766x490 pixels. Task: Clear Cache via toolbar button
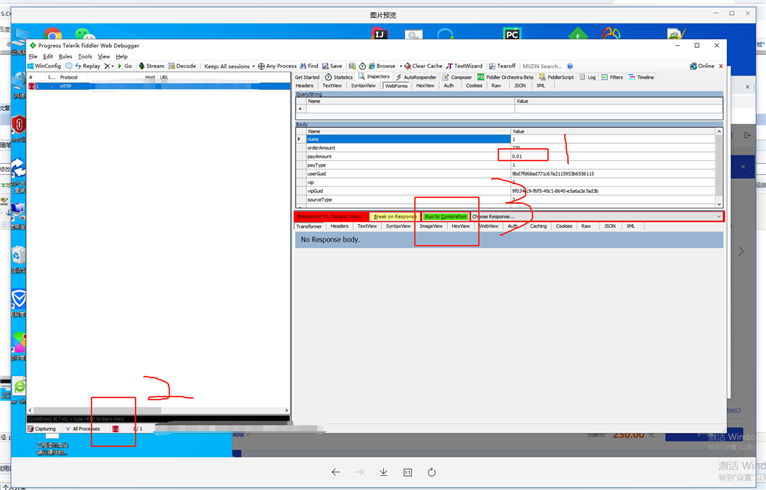(x=423, y=66)
